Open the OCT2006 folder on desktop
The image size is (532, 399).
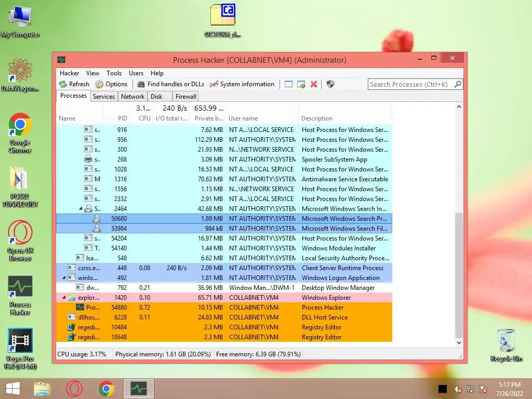coord(222,20)
